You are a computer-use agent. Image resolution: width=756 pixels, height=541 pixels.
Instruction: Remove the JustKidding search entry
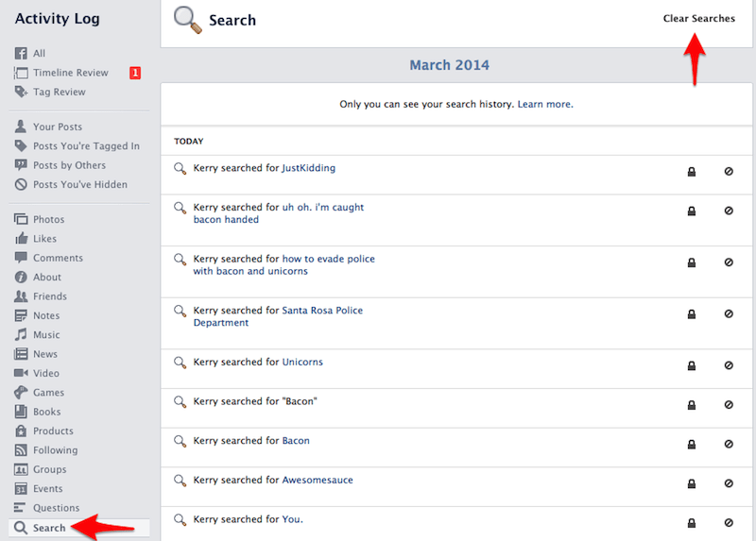729,171
